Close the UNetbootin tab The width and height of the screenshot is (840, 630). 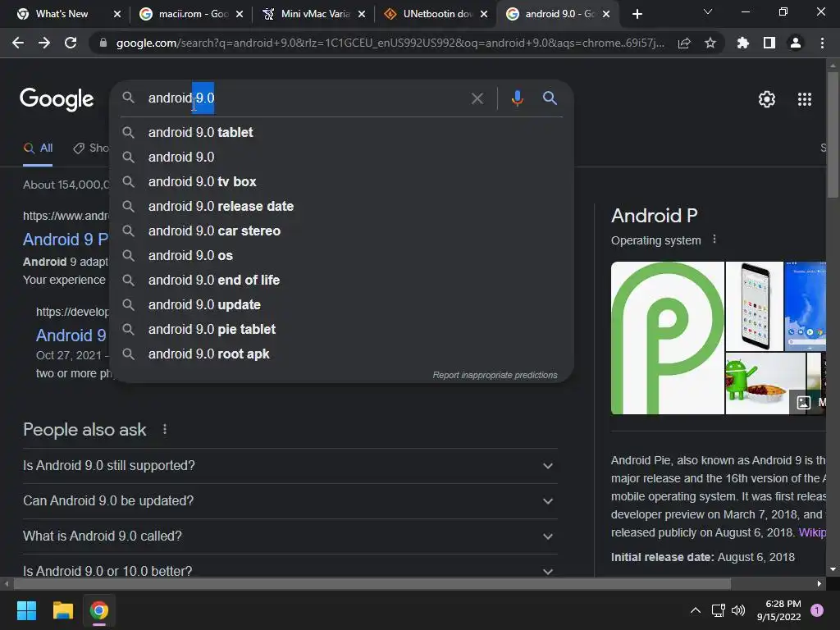484,14
